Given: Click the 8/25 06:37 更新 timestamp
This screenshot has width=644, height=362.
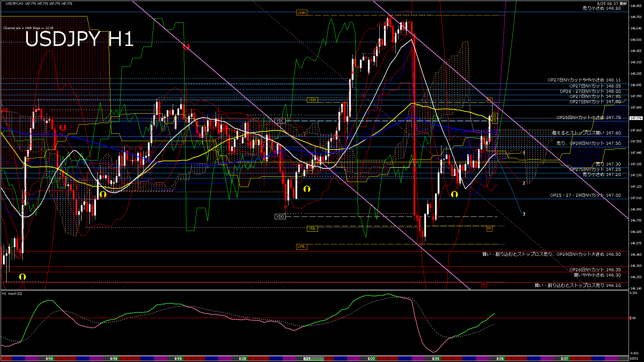Looking at the screenshot, I should [612, 4].
